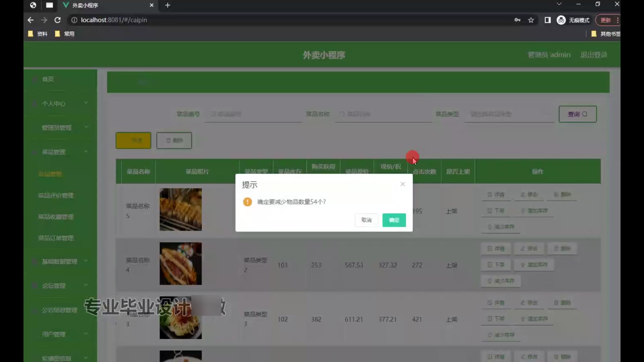Click the 查询 search button
This screenshot has width=644, height=362.
578,114
